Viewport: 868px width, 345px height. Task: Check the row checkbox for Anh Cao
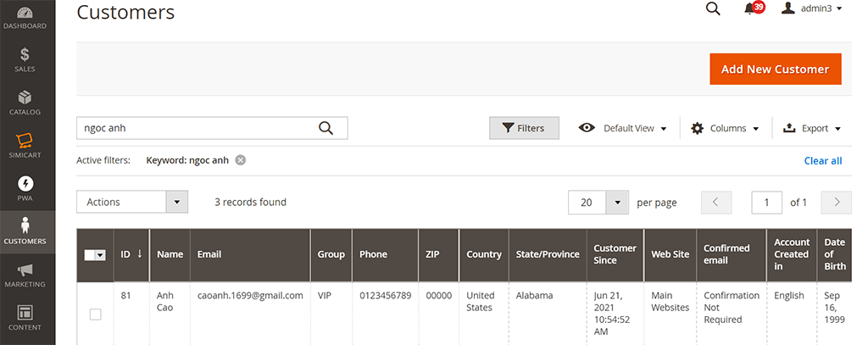pyautogui.click(x=95, y=314)
